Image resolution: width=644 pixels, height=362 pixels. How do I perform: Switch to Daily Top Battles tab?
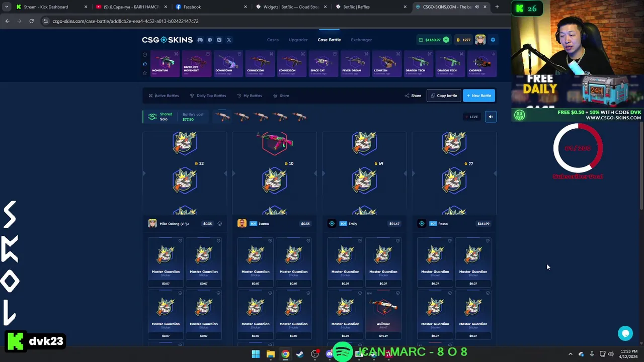(208, 96)
